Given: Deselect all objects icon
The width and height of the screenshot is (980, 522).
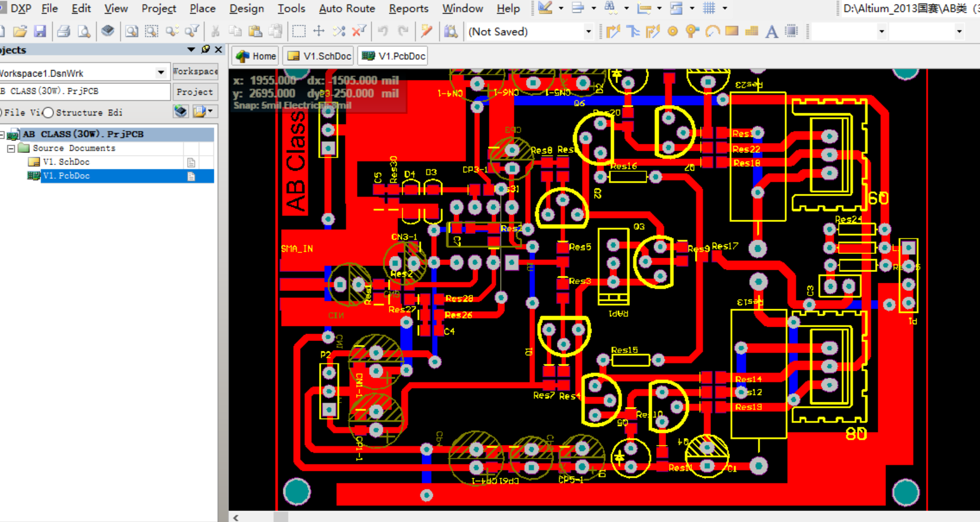Looking at the screenshot, I should pyautogui.click(x=339, y=31).
